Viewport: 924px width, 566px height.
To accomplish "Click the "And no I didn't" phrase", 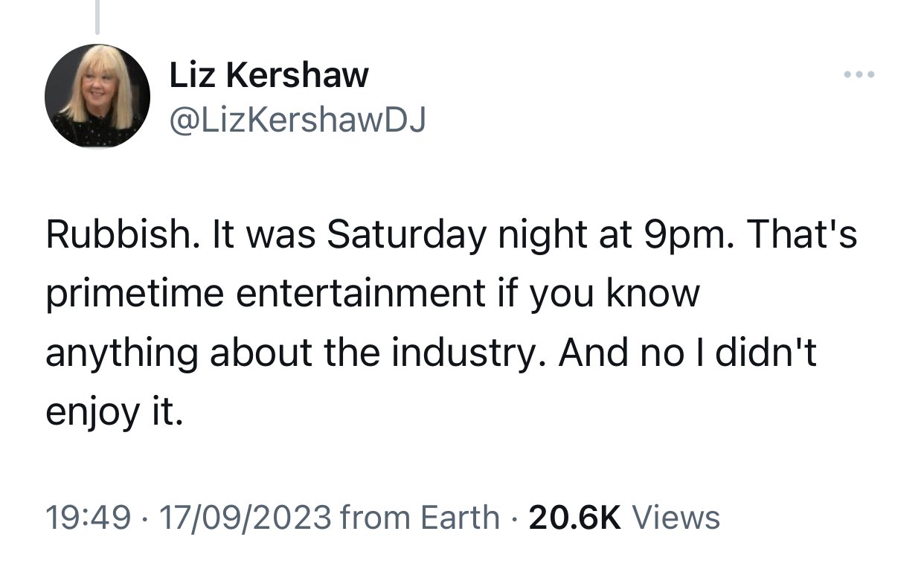I will 688,353.
